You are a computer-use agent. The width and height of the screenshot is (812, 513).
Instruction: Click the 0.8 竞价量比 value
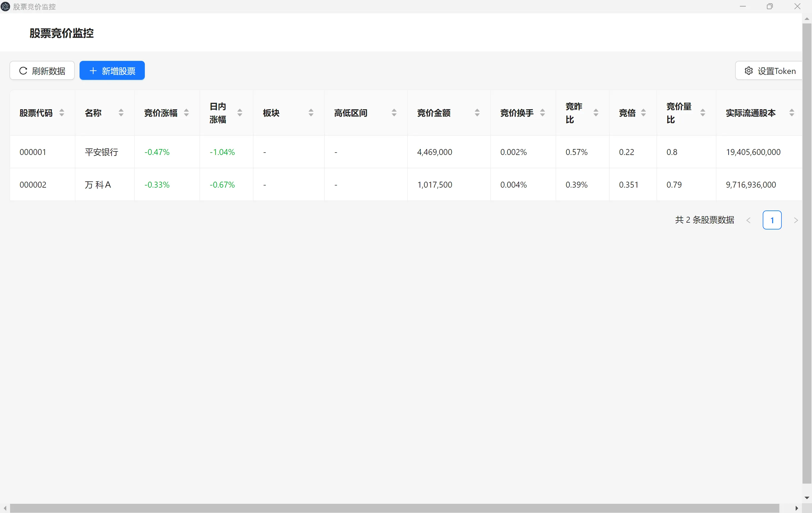(672, 152)
